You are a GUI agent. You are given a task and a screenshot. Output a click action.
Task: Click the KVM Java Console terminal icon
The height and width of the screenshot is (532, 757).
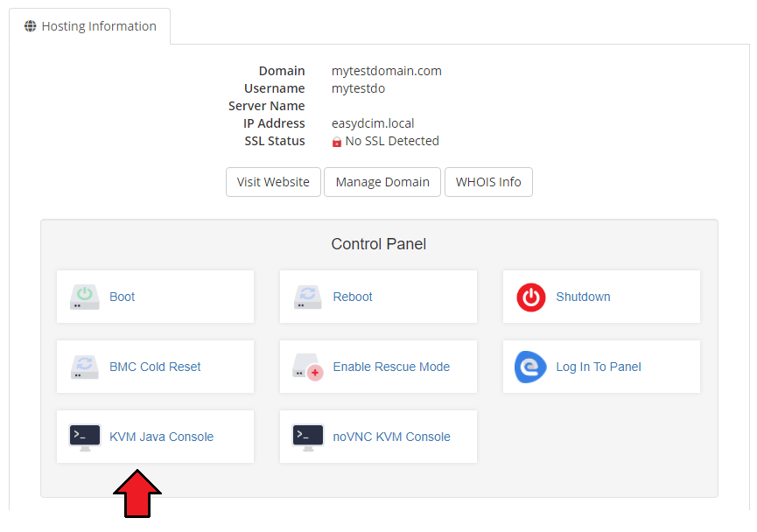(x=85, y=437)
